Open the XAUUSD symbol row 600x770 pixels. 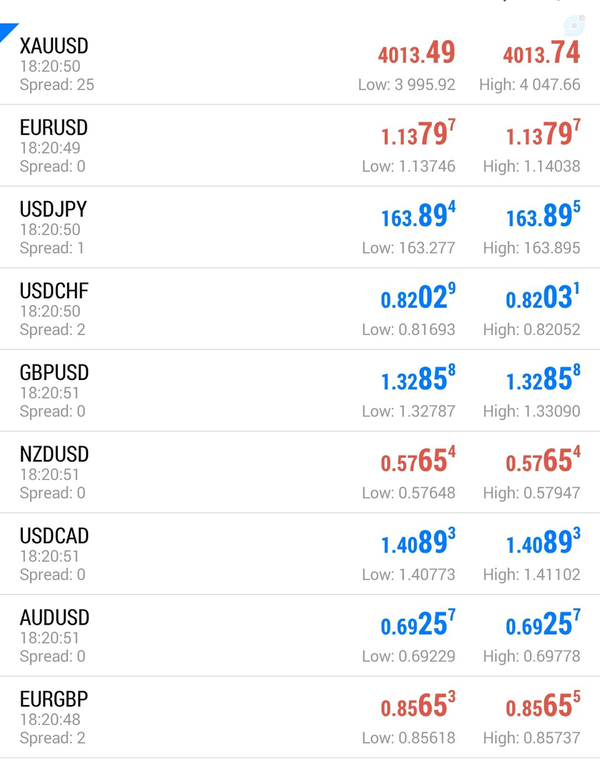pos(300,64)
